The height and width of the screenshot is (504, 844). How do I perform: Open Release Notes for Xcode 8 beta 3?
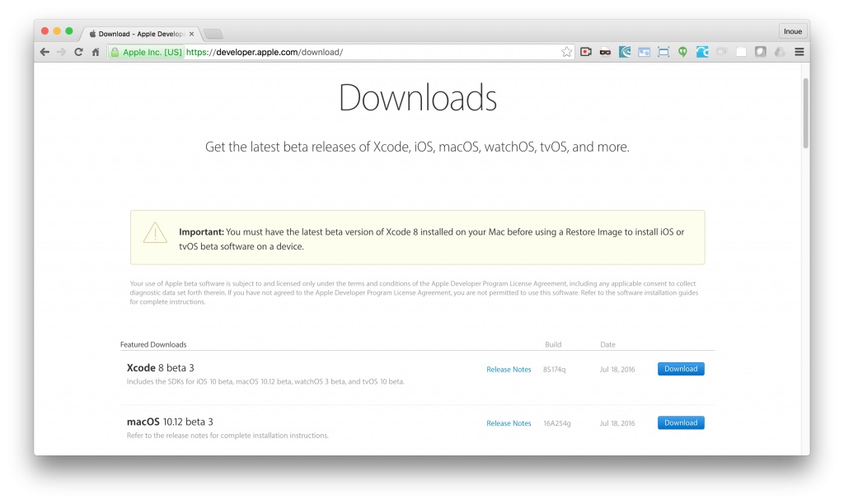pos(509,370)
